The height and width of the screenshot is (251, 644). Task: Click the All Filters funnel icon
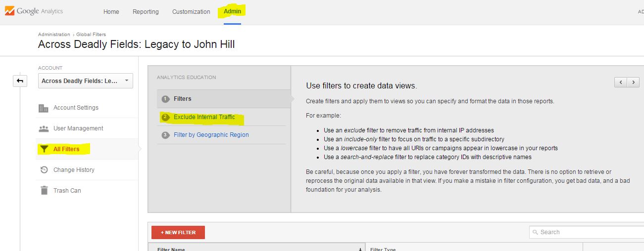point(44,149)
